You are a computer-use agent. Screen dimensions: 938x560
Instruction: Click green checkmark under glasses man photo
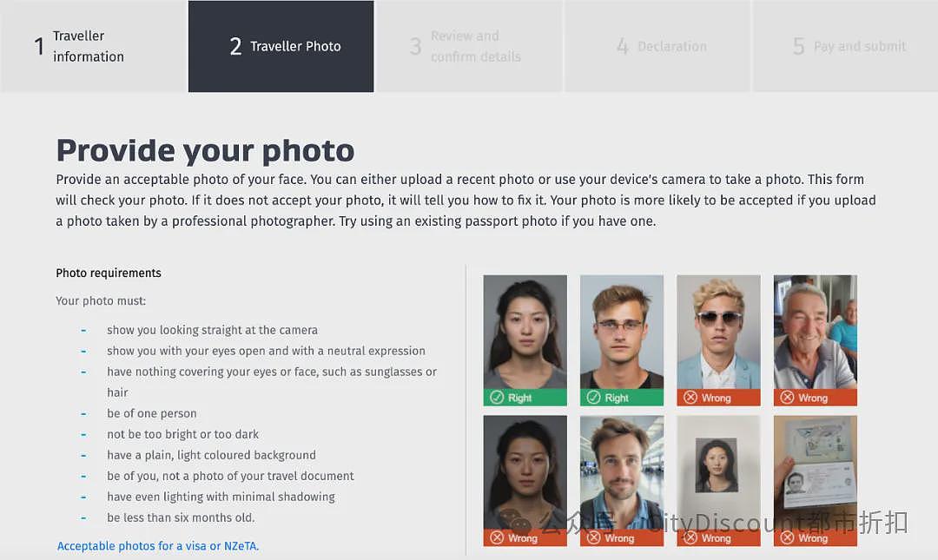[x=593, y=398]
